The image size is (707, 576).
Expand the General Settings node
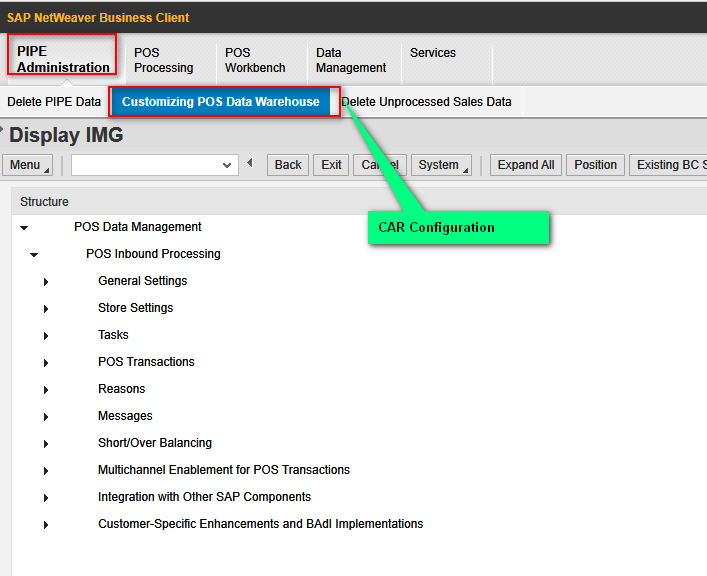46,282
